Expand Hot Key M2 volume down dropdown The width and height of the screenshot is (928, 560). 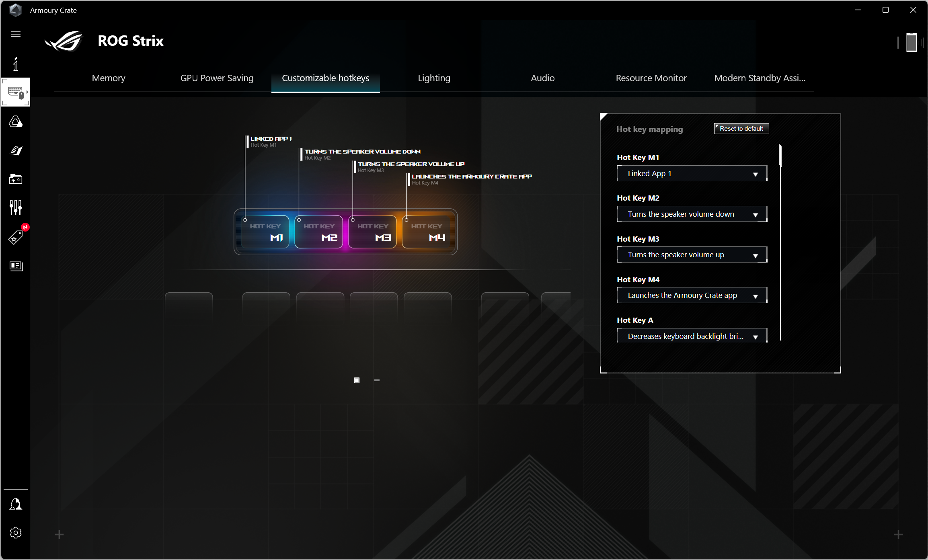(692, 214)
